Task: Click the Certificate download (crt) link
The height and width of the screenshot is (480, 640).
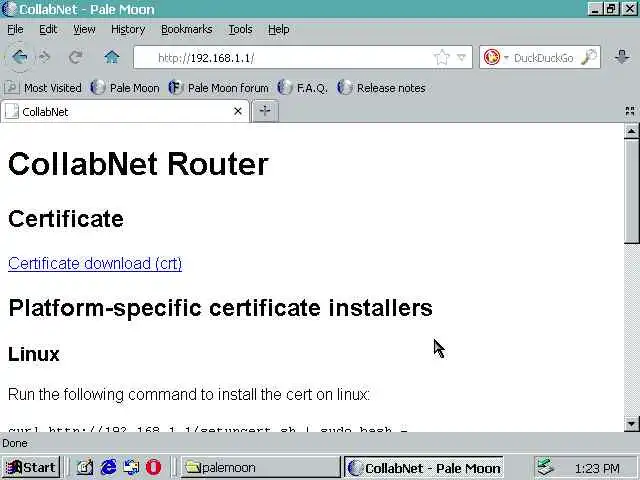Action: [x=95, y=263]
